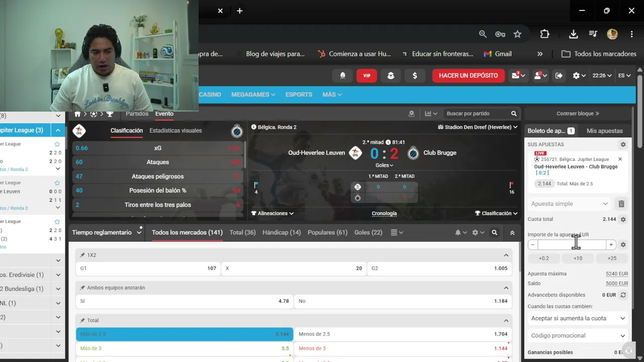Toggle the pin on Ambos equipos anotarán
Screen dimensions: 644x362
click(x=83, y=288)
